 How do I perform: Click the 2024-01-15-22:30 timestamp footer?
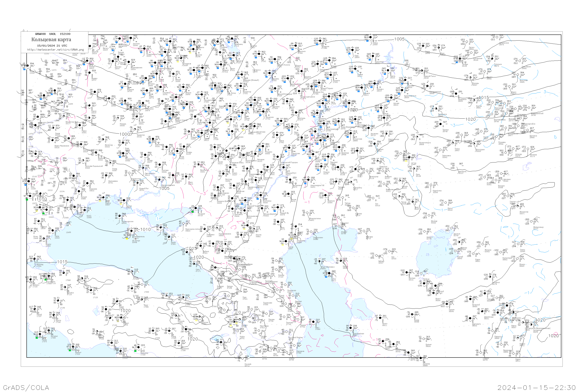coord(536,387)
